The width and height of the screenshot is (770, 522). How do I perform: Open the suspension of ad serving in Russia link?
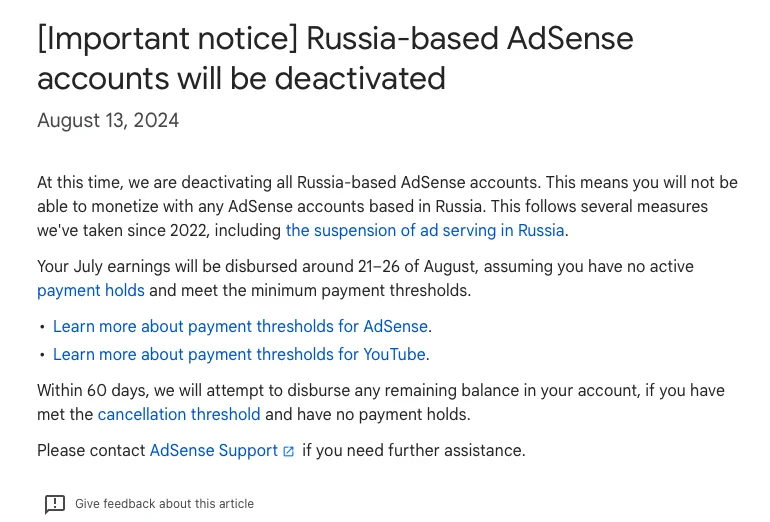click(x=425, y=230)
